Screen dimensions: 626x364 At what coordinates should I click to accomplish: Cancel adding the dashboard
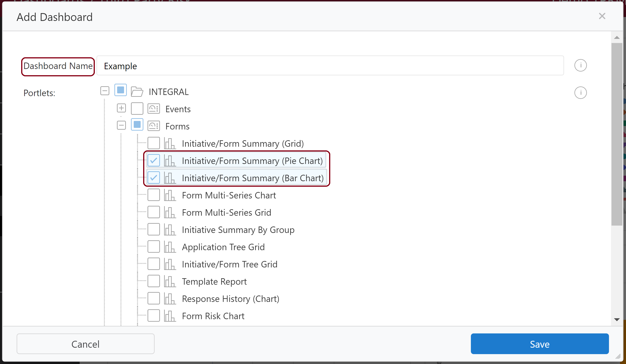click(85, 344)
